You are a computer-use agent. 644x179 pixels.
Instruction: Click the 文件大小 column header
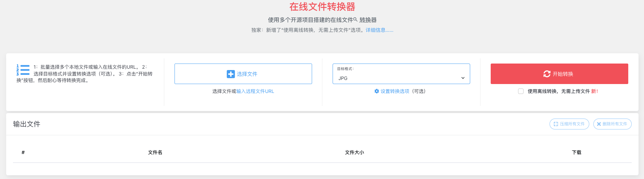click(x=355, y=152)
